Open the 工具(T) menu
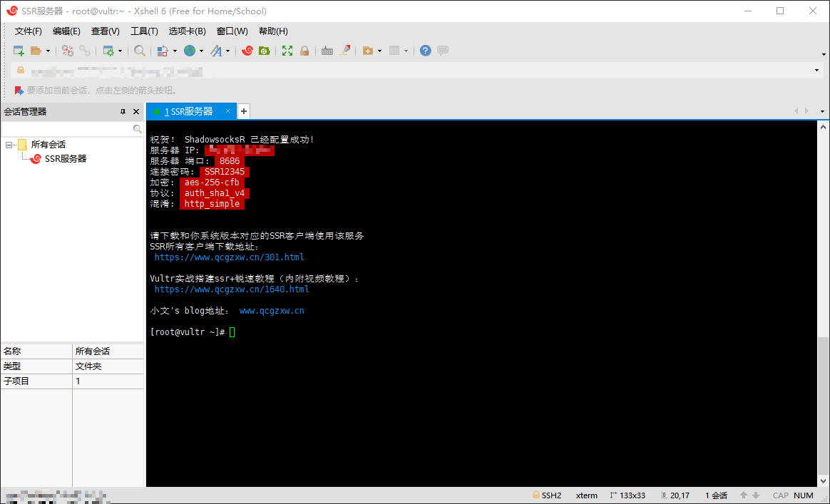 (145, 31)
